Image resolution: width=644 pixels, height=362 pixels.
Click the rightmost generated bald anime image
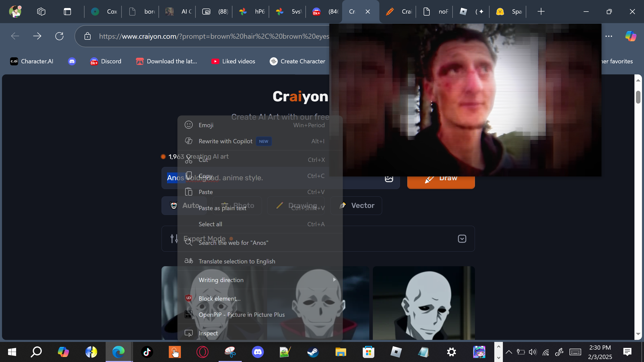pyautogui.click(x=424, y=303)
